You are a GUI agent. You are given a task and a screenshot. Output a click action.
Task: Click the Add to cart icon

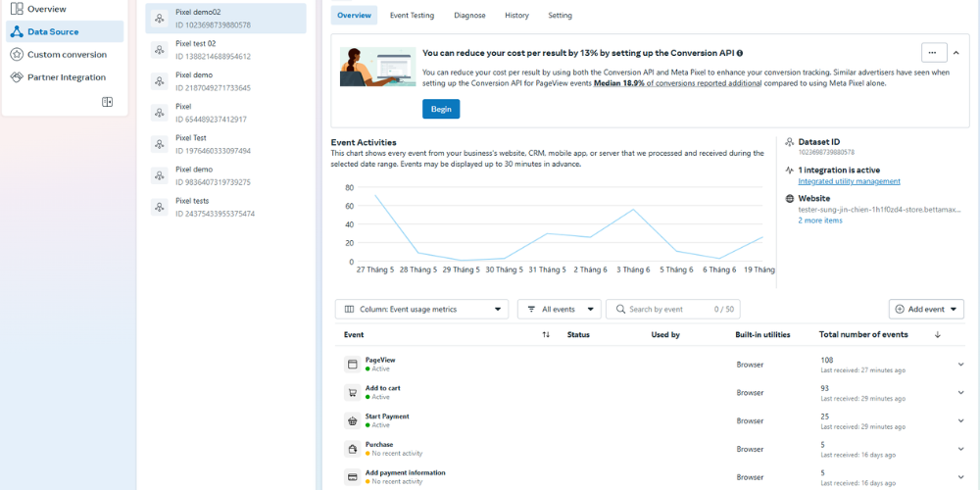pyautogui.click(x=353, y=393)
